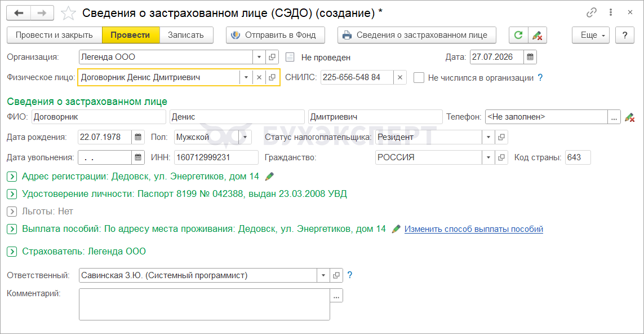Open the Организация dropdown list
The height and width of the screenshot is (334, 644).
coord(259,57)
